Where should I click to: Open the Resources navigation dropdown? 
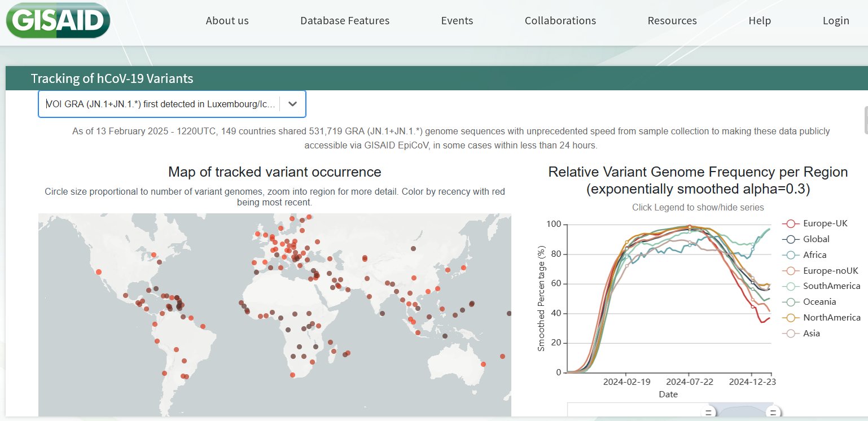tap(672, 21)
